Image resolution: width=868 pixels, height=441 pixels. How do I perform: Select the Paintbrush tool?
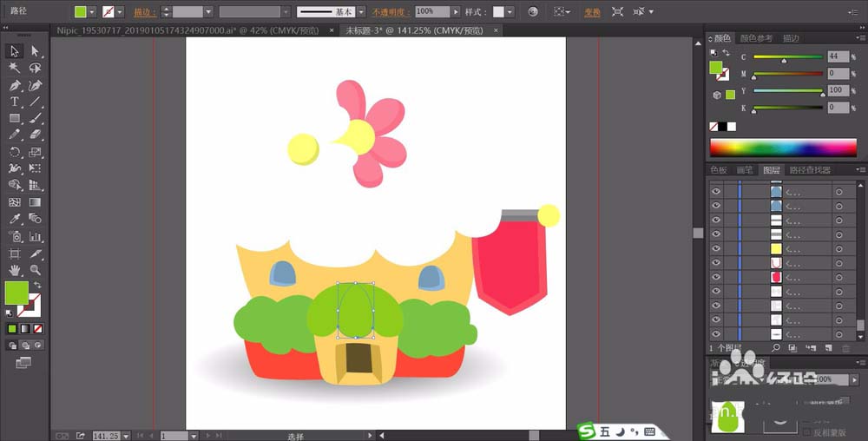[36, 118]
